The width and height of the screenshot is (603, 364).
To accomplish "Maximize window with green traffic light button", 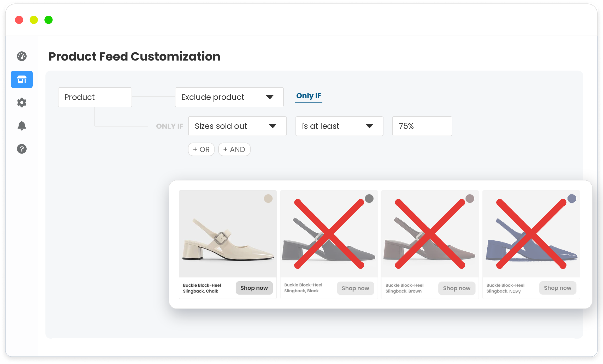I will (x=49, y=20).
